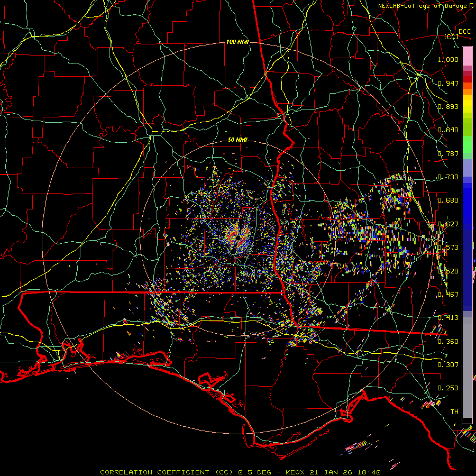Click the 0.253 scale value

click(x=448, y=388)
